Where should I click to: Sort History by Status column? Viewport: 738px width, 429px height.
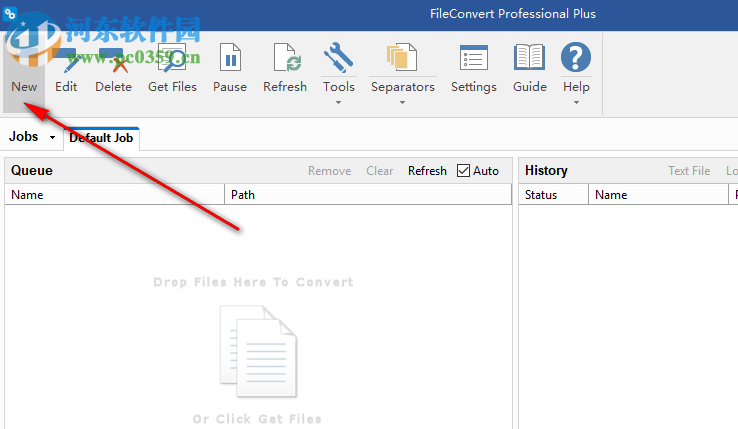coord(554,194)
